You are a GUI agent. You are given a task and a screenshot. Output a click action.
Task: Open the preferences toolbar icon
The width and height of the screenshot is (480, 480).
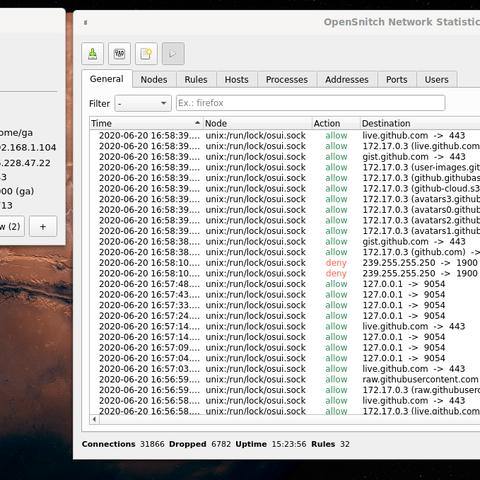point(119,53)
